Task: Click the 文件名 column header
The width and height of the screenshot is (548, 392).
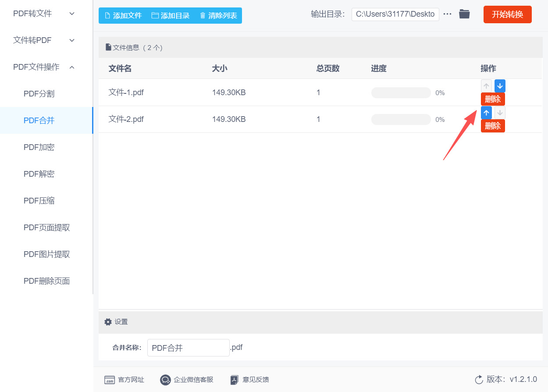Action: pos(120,68)
